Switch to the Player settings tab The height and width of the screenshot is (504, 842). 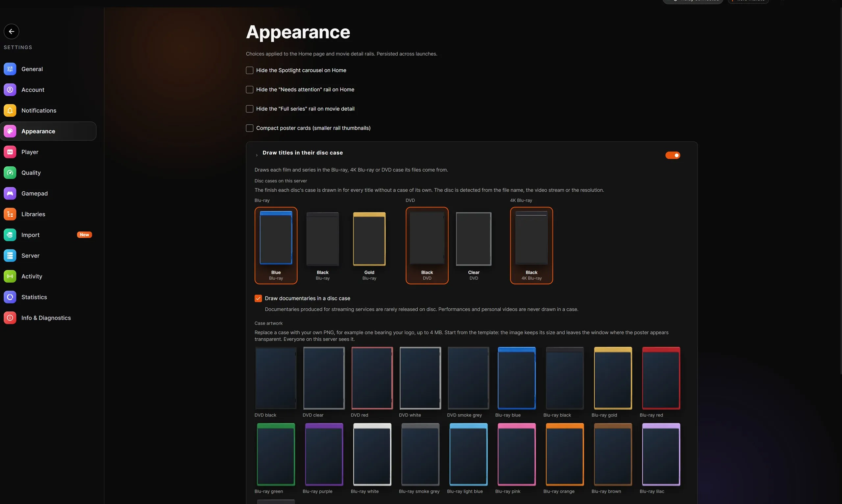[x=48, y=152]
